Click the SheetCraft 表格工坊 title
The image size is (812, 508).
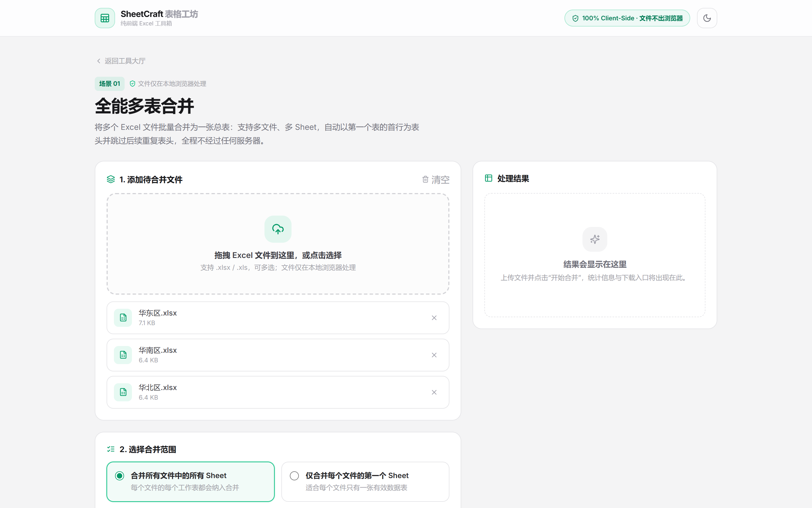click(x=159, y=14)
